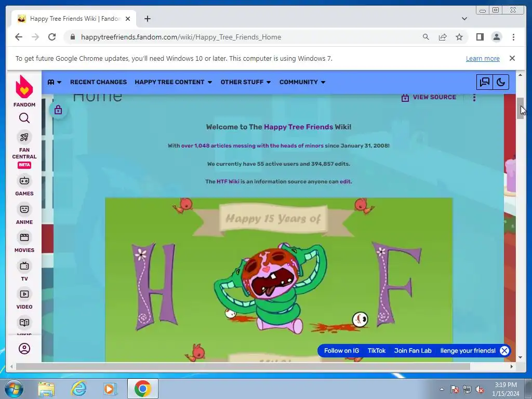Open Fandom sidebar search icon
The image size is (532, 399).
point(24,118)
